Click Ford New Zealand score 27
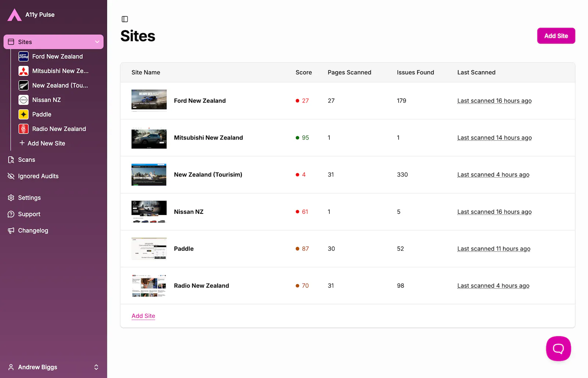The width and height of the screenshot is (588, 378). click(x=302, y=101)
